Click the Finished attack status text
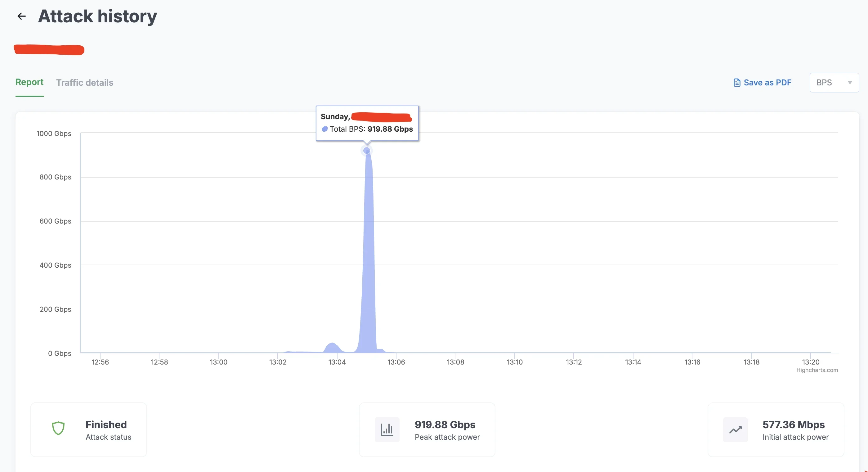The height and width of the screenshot is (472, 868). (x=106, y=424)
